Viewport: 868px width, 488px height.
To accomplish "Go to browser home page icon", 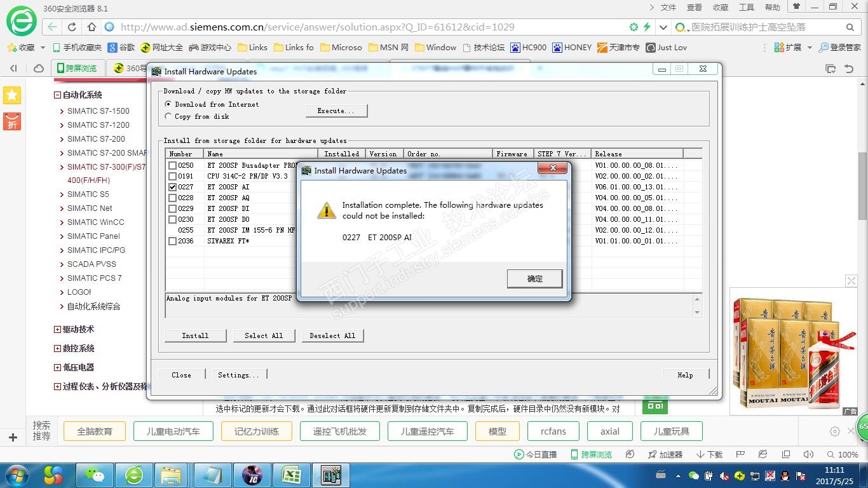I will [92, 27].
